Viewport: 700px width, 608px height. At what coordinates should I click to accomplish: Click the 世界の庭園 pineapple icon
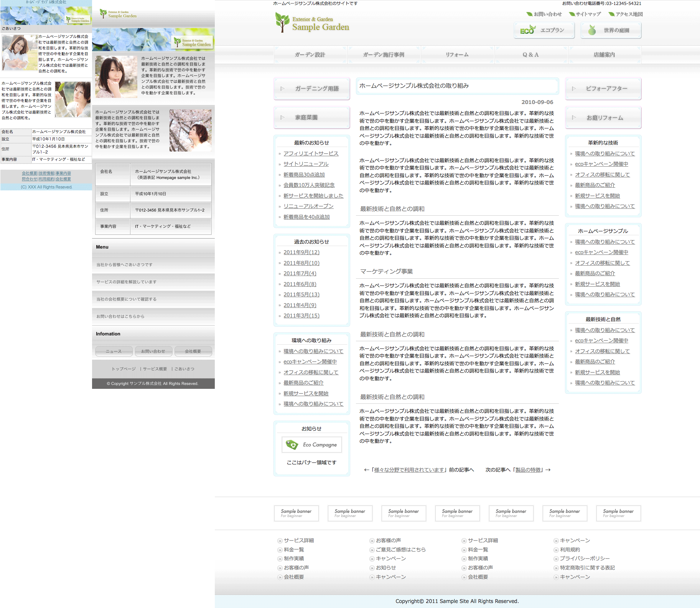[592, 30]
